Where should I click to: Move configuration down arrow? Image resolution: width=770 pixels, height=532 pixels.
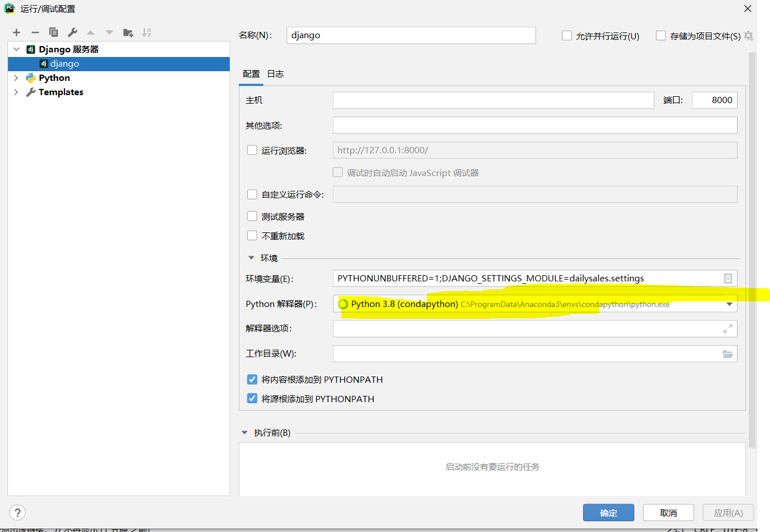[109, 32]
